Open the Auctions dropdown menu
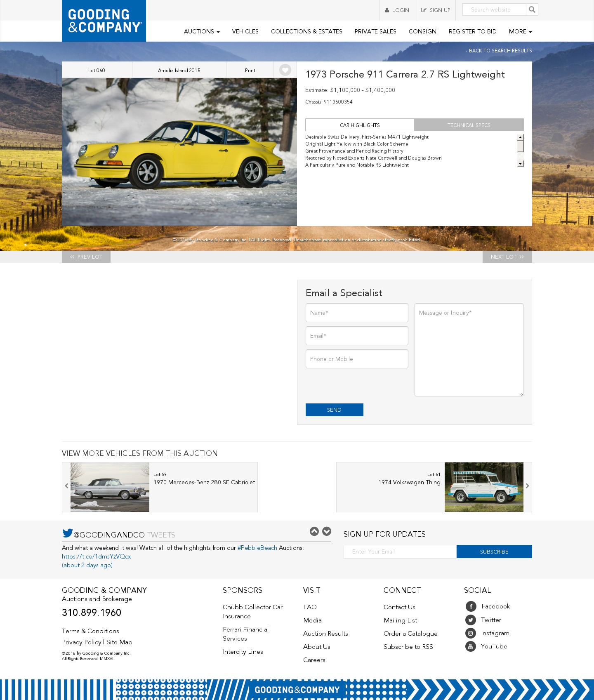This screenshot has width=594, height=700. 202,31
